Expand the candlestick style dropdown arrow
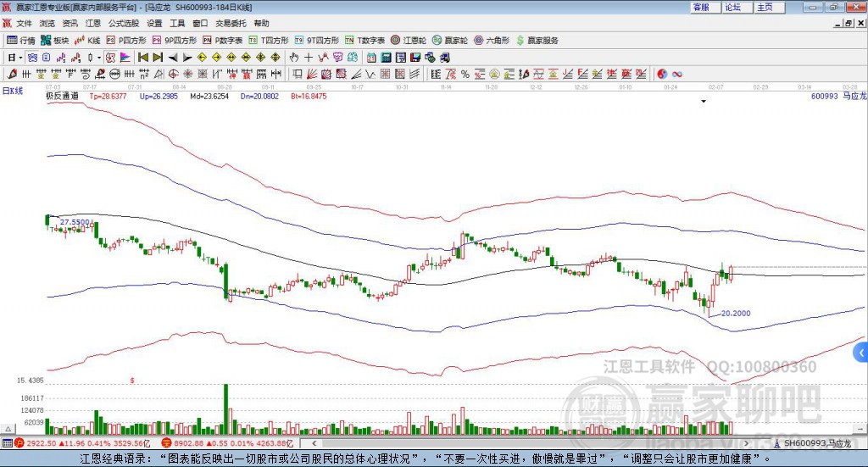Image resolution: width=868 pixels, height=467 pixels. [99, 58]
